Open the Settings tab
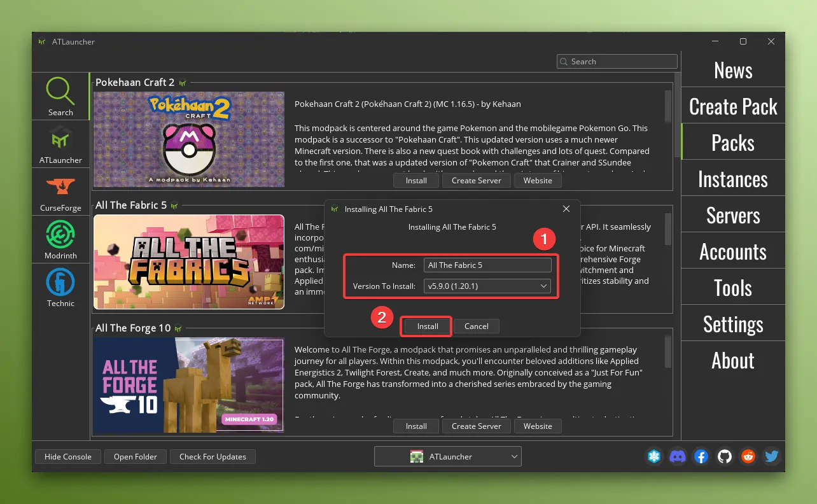 733,323
